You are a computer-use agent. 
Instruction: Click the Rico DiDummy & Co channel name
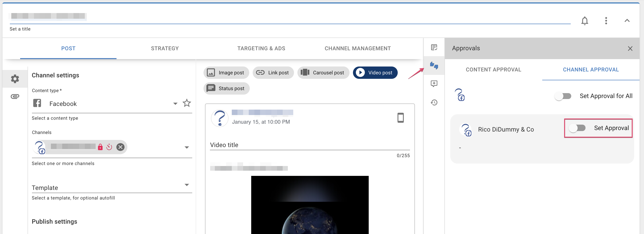point(506,130)
